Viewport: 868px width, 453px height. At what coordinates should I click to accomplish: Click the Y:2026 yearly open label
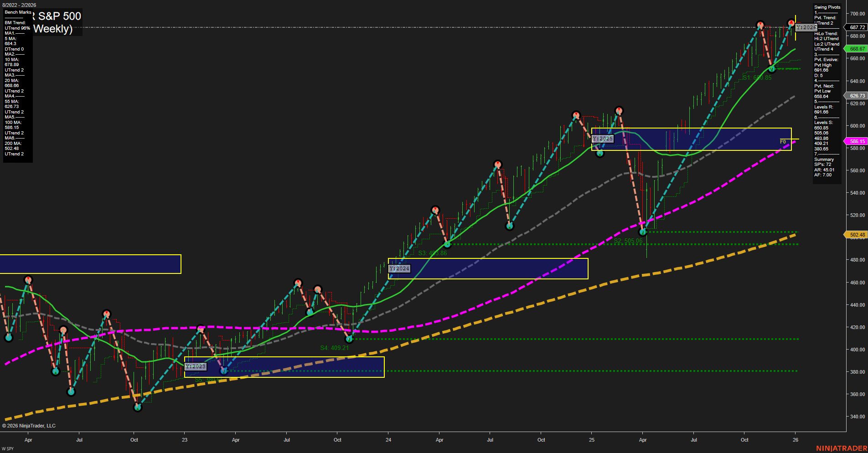click(806, 28)
